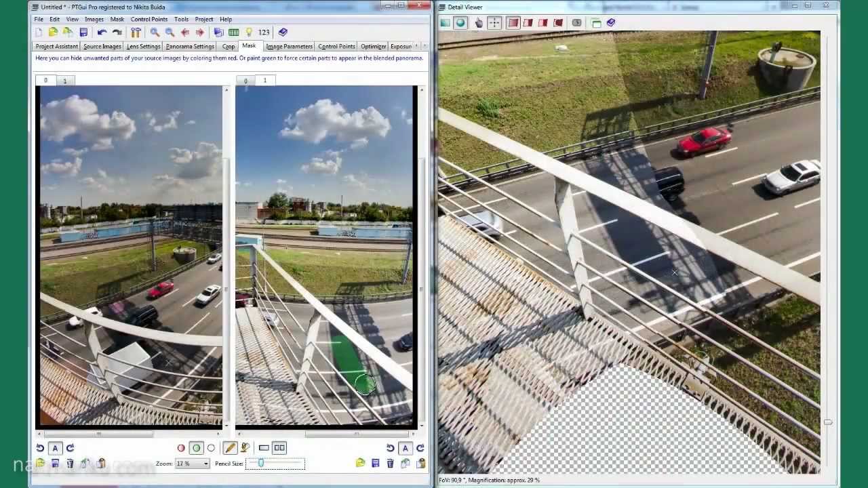The image size is (868, 488).
Task: Toggle first red blend mode icon in Detail Viewer
Action: pyautogui.click(x=513, y=23)
